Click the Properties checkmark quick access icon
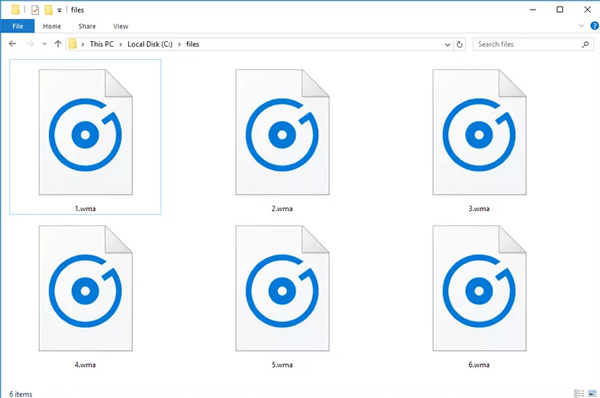 tap(35, 10)
